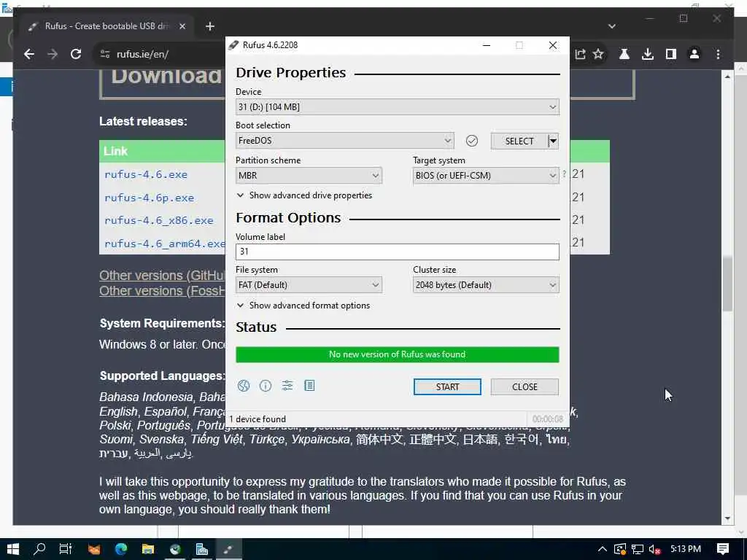Open the Other versions (GitHub) link
747x560 pixels.
(x=162, y=275)
